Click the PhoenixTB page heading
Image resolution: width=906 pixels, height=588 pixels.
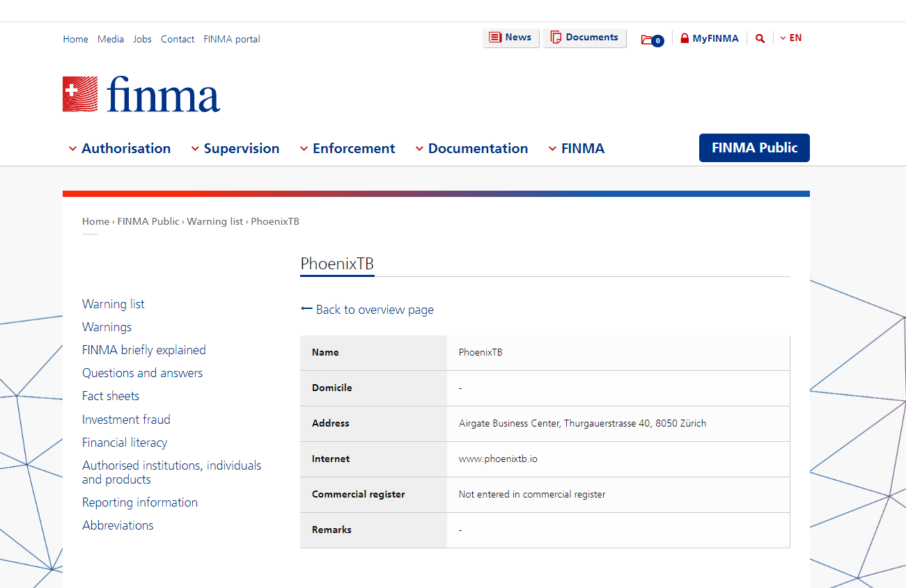click(337, 264)
